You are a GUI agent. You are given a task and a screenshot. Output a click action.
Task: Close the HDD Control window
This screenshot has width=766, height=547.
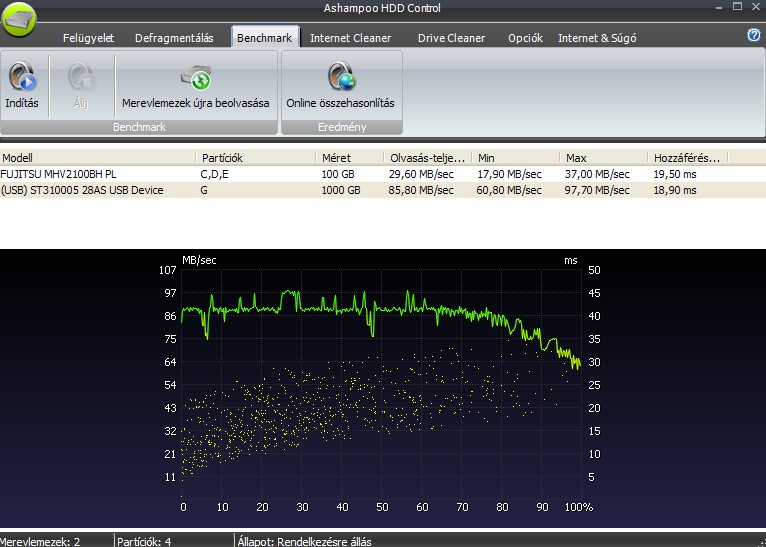[755, 7]
